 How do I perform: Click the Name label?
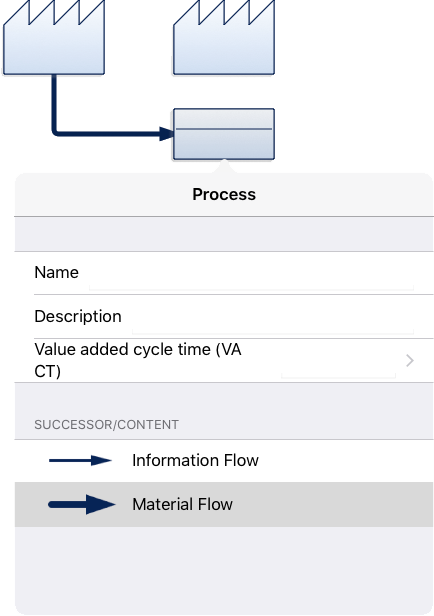tap(57, 273)
